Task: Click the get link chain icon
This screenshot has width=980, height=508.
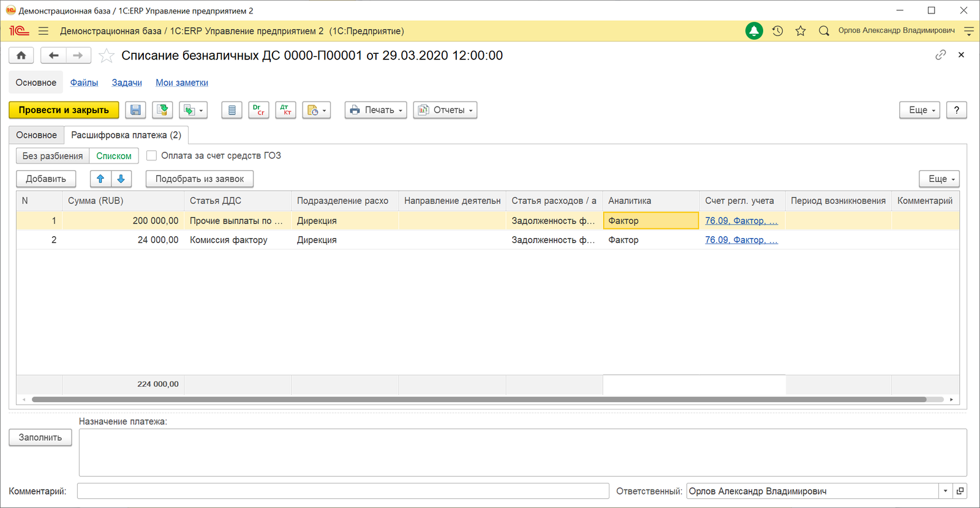Action: pyautogui.click(x=941, y=55)
